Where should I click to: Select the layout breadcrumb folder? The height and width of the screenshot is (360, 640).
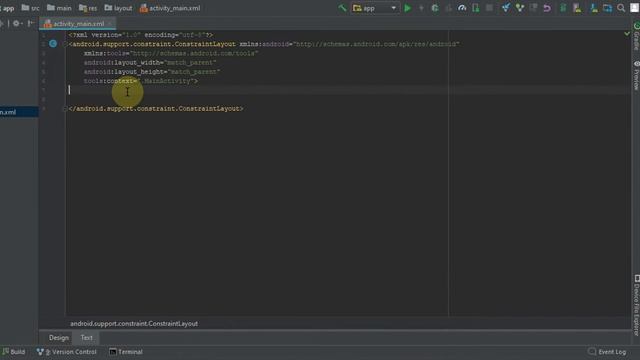[x=118, y=8]
